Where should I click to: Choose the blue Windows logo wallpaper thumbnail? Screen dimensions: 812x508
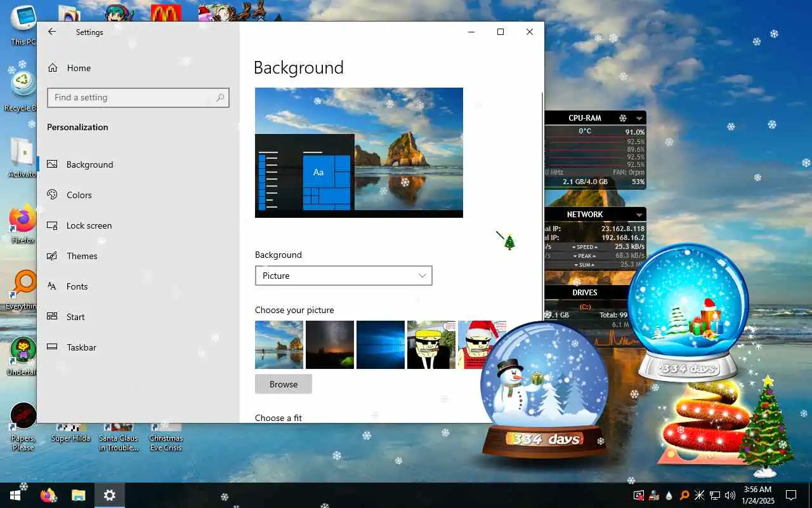tap(381, 345)
